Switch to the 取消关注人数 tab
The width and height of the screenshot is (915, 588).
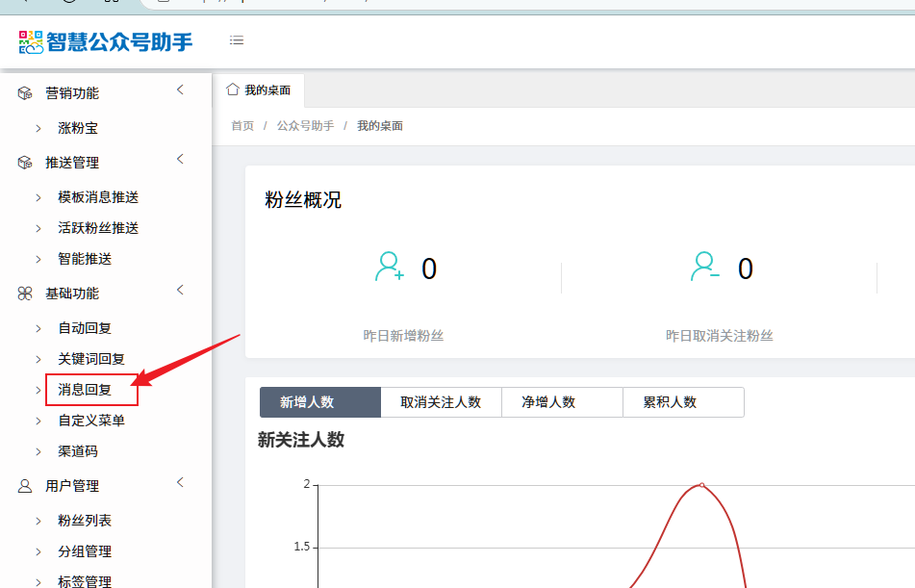[441, 402]
